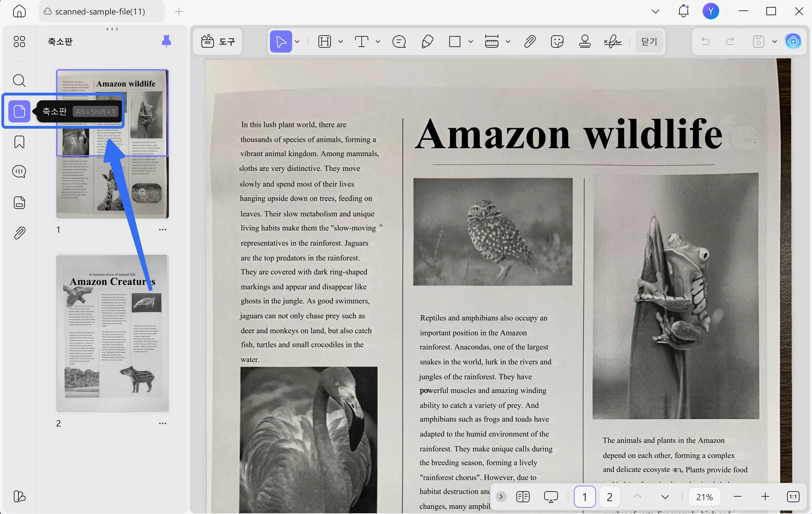Click the comment note tool
The height and width of the screenshot is (514, 812).
point(399,42)
